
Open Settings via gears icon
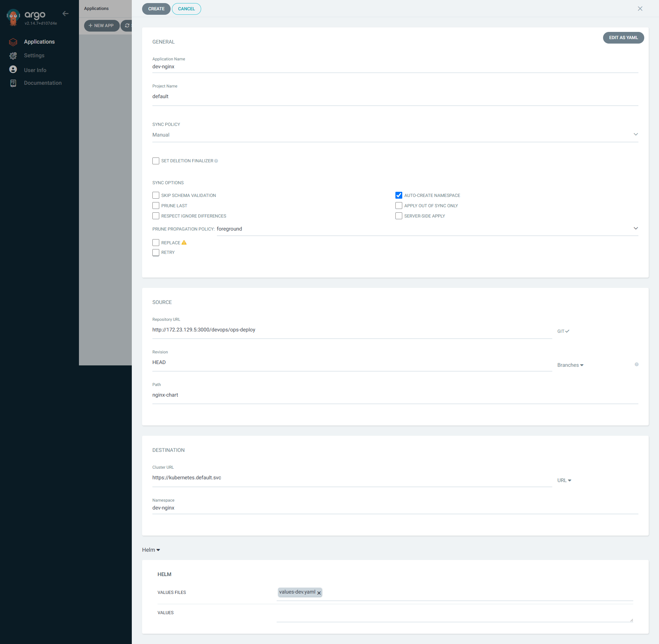[x=13, y=56]
